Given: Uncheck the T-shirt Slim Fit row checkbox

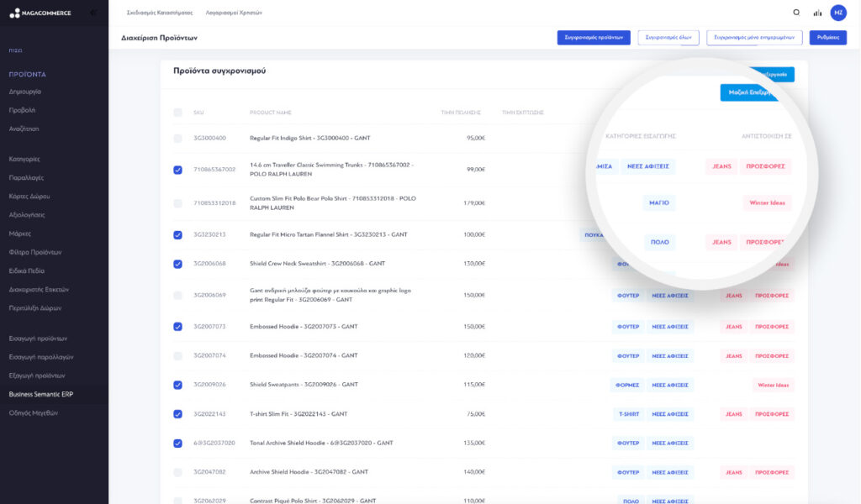Looking at the screenshot, I should tap(177, 414).
